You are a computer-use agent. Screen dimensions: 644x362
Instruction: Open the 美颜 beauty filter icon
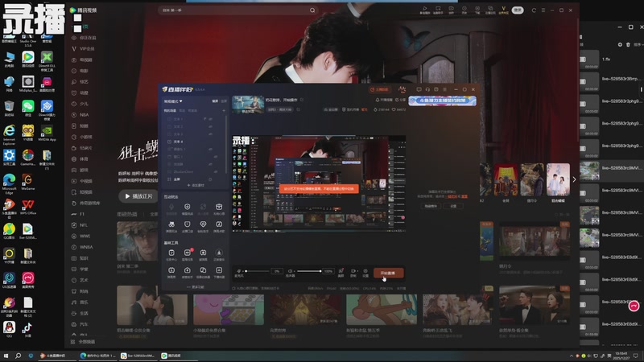pos(341,271)
